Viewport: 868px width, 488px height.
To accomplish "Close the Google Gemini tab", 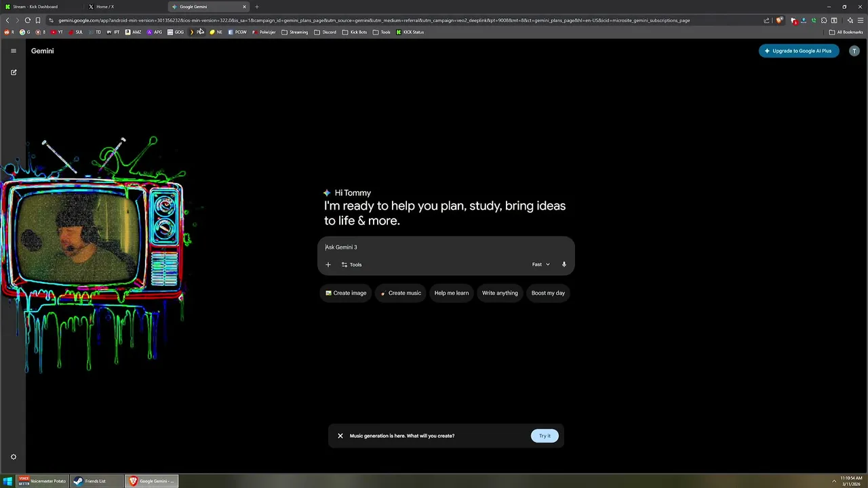I will 244,7.
